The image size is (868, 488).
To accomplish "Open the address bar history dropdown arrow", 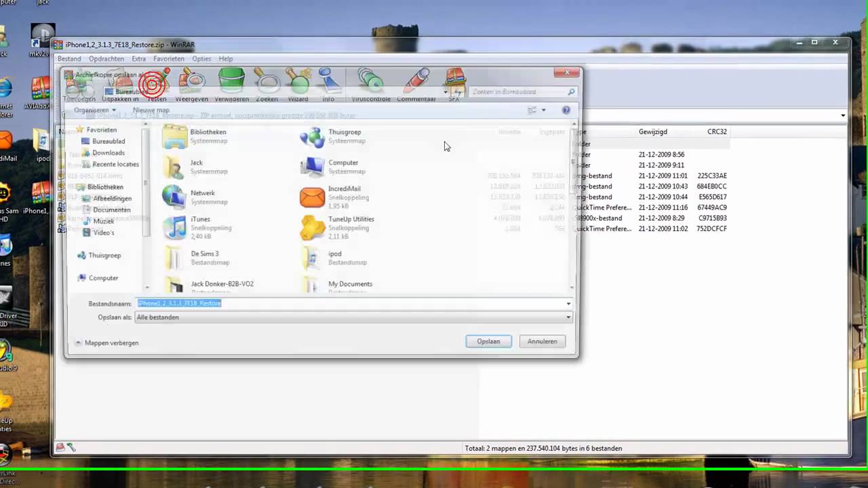I will click(x=446, y=91).
